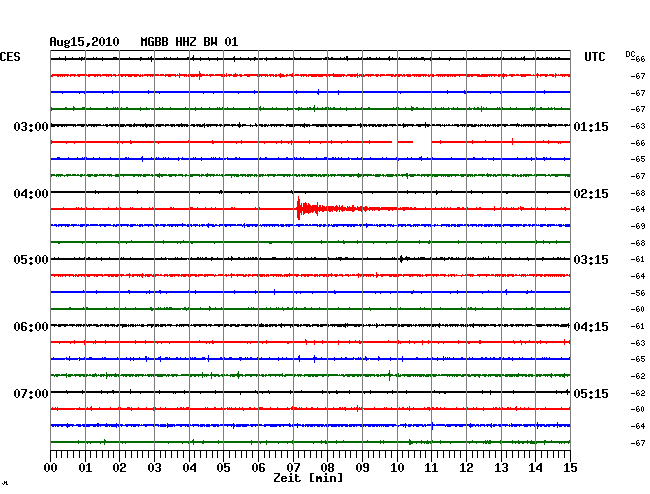
Task: Click the 03:15 UTC time label
Action: [591, 260]
